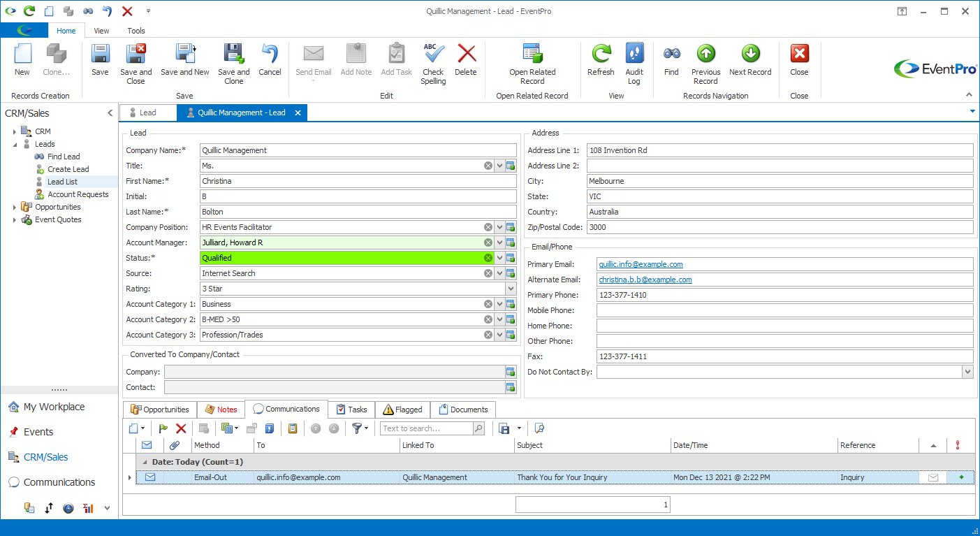Screen dimensions: 980x536
Task: Open the Tasks tab
Action: point(351,410)
